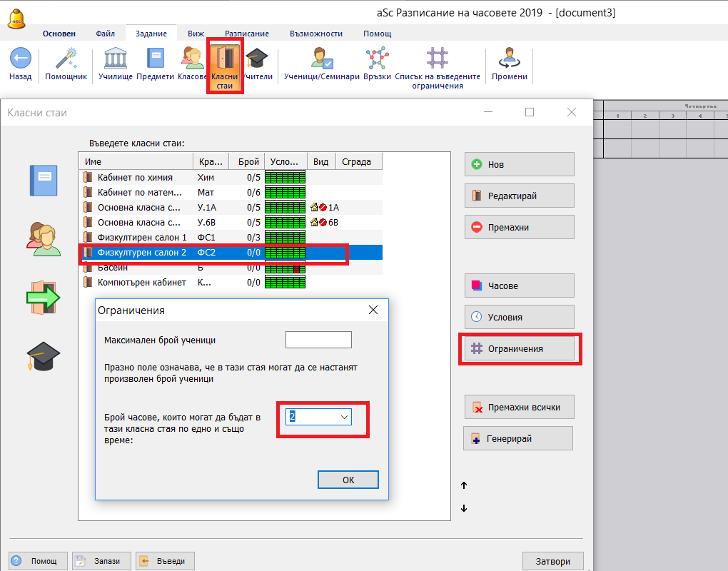Click the maximum students input field

(x=318, y=340)
